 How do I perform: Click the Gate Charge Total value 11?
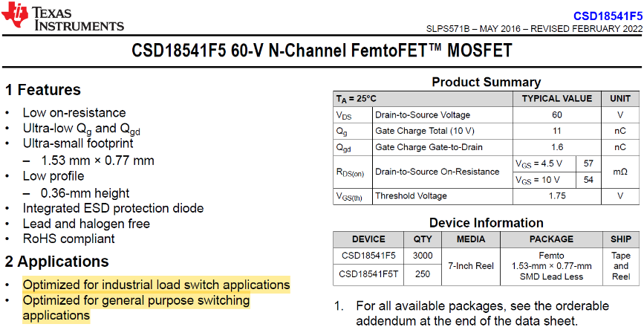click(556, 131)
